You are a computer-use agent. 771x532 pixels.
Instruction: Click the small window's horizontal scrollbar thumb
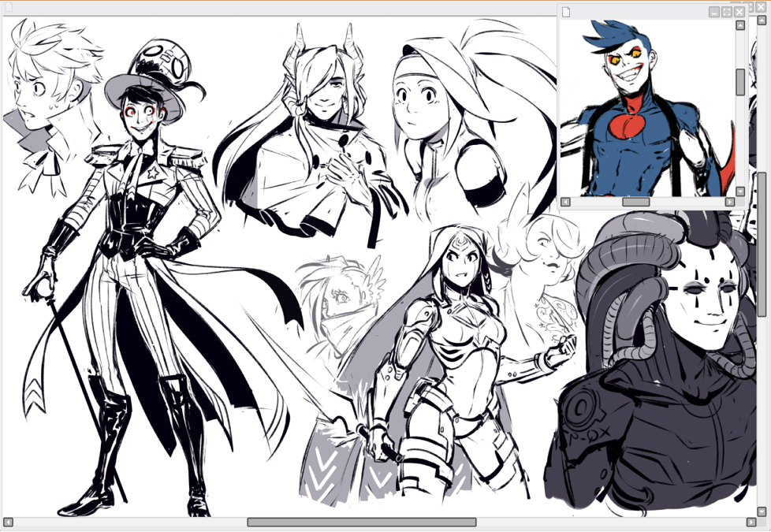635,202
